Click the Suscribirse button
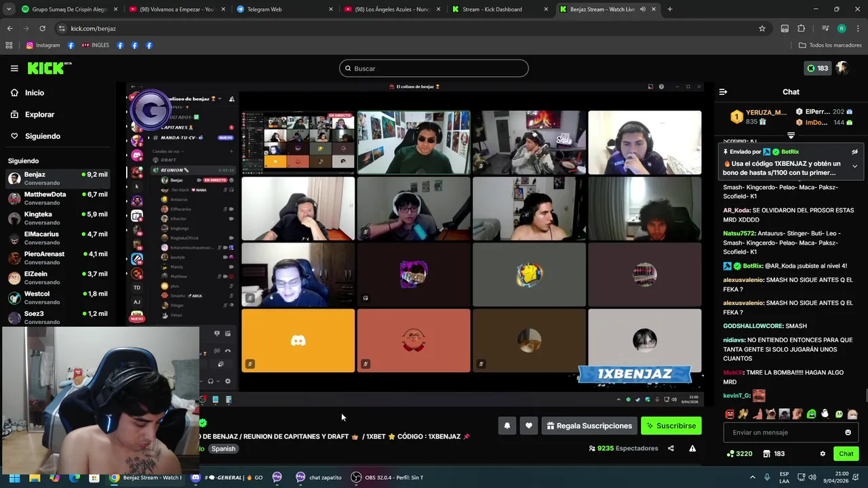Viewport: 868px width, 488px height. (671, 426)
